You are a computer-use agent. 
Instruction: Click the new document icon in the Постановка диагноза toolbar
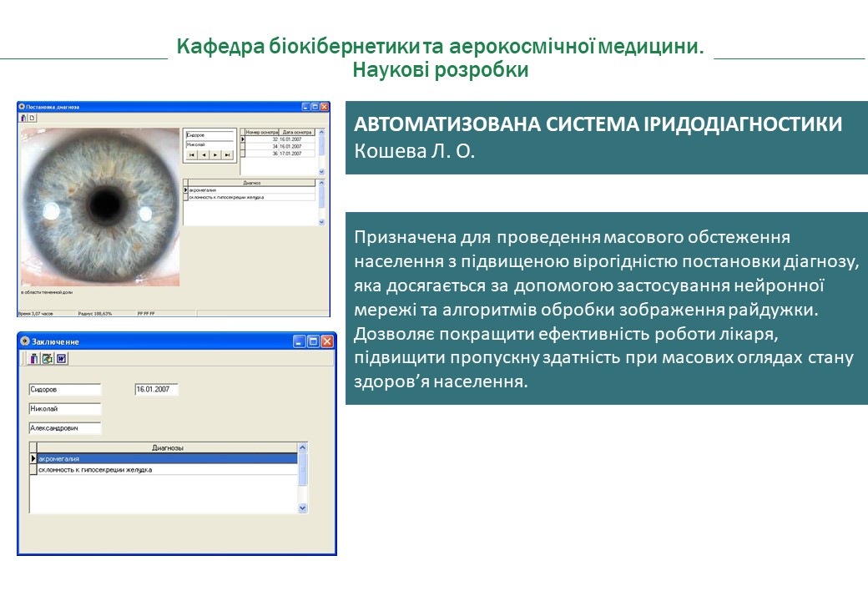[32, 118]
